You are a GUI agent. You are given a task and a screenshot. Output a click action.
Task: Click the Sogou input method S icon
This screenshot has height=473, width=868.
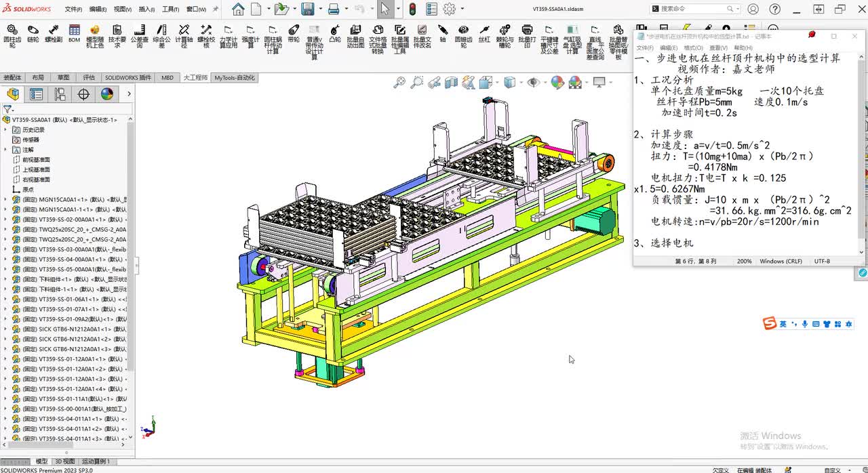click(x=769, y=324)
